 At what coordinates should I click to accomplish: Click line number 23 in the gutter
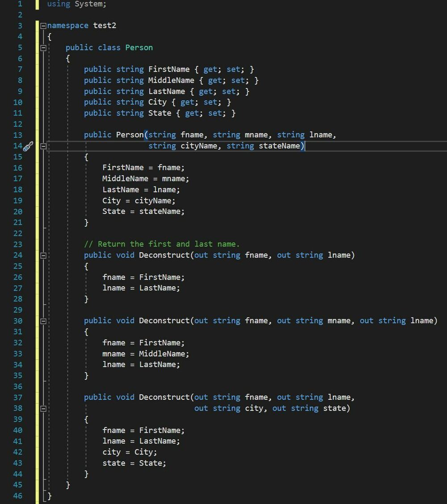(x=17, y=244)
